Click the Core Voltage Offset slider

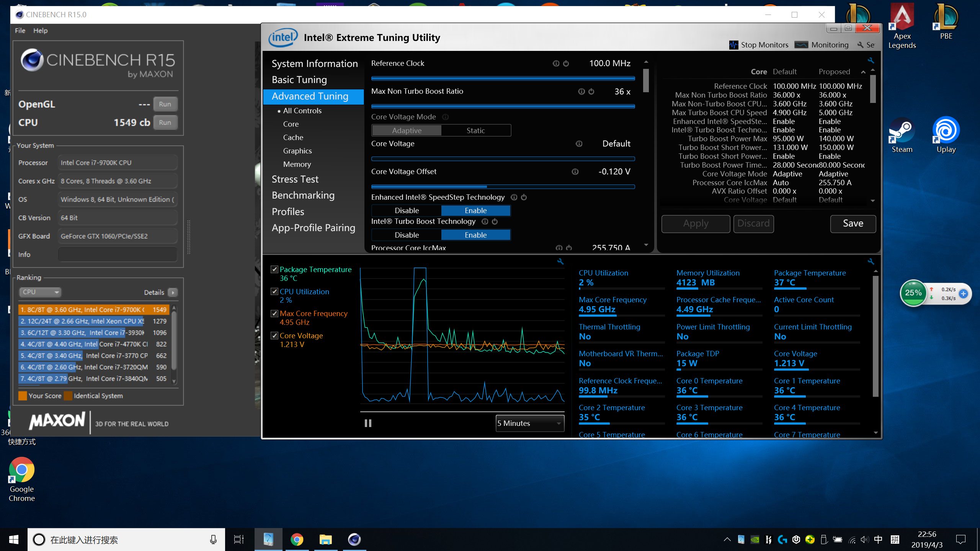pyautogui.click(x=503, y=187)
